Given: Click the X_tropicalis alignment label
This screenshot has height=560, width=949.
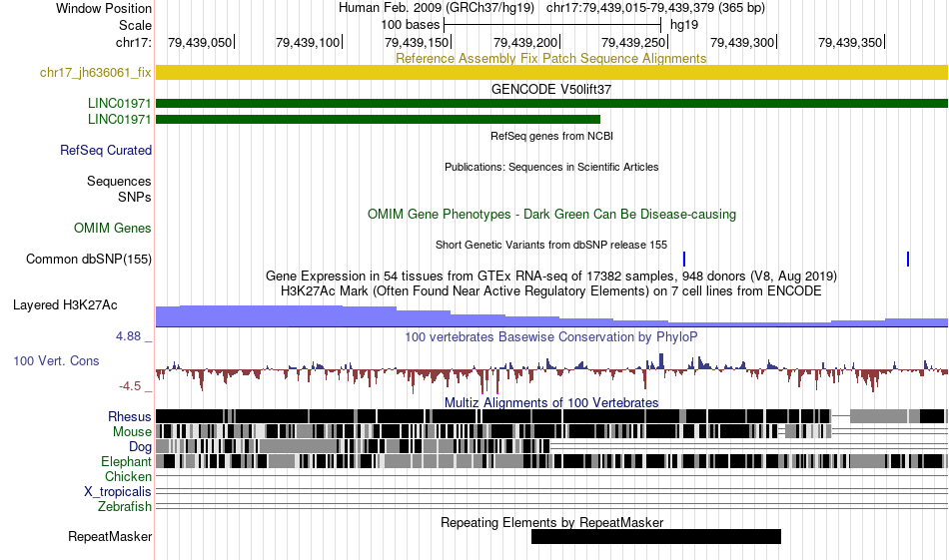Looking at the screenshot, I should point(118,492).
